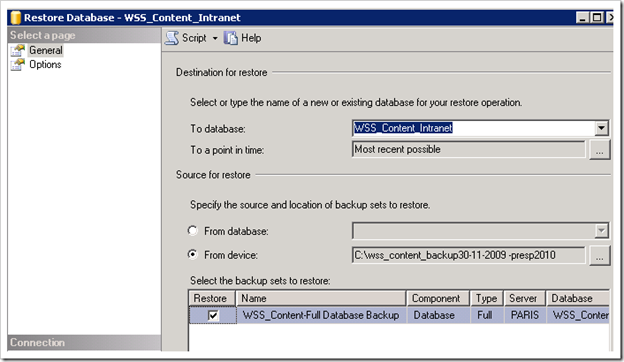Open the point in time browse button
The image size is (624, 362).
click(x=599, y=150)
